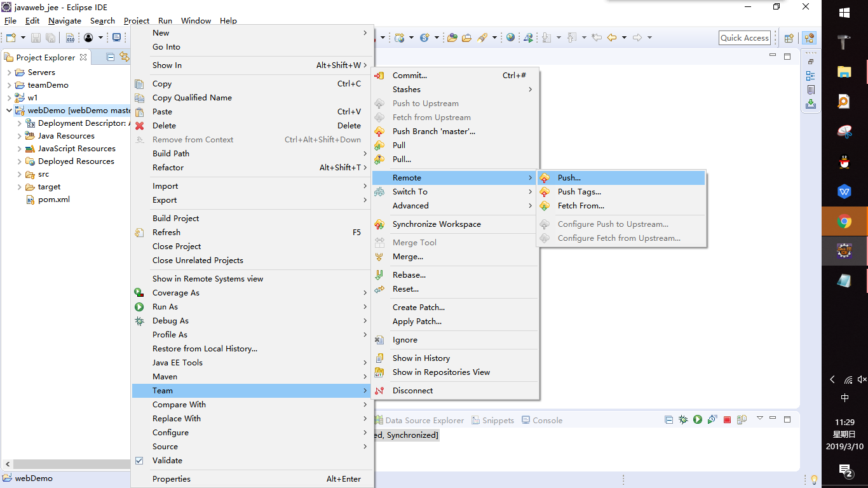Open the Navigate menu
Viewport: 868px width, 488px height.
pos(65,20)
